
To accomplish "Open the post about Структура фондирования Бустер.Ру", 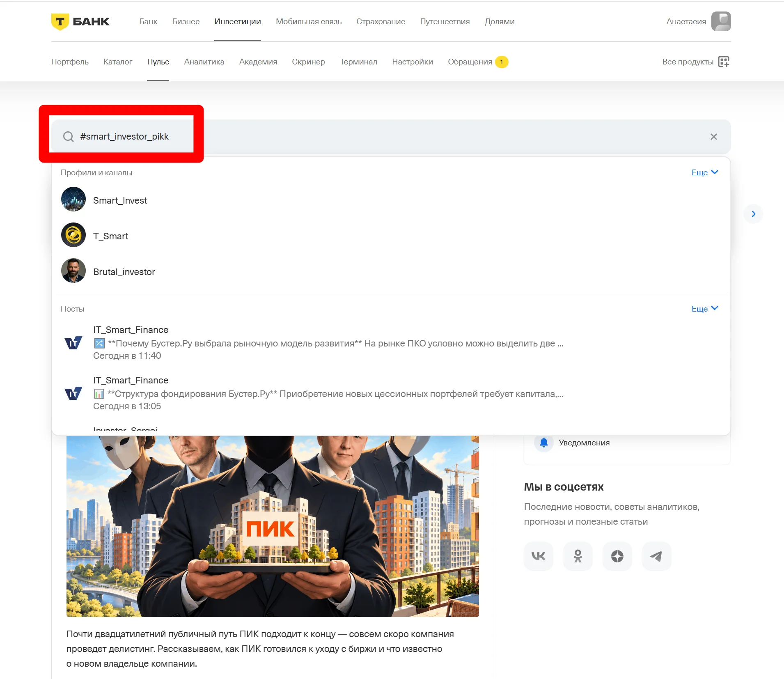I will [x=328, y=394].
